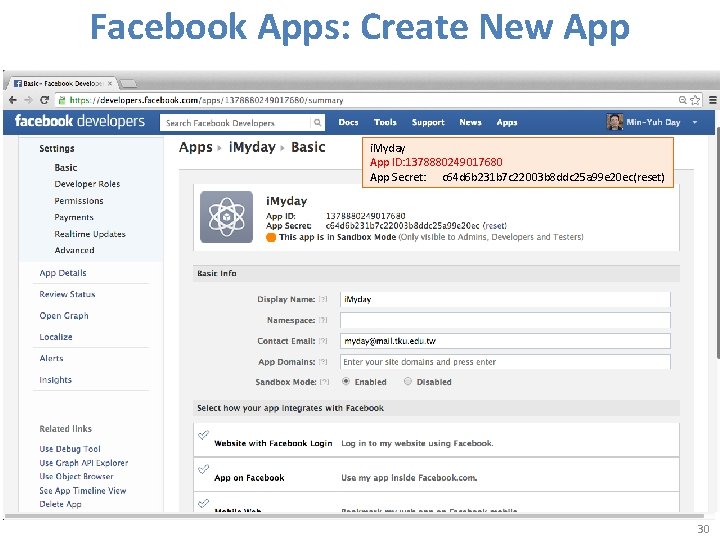
Task: Click the search magnifier in Facebook Developers search
Action: (317, 123)
